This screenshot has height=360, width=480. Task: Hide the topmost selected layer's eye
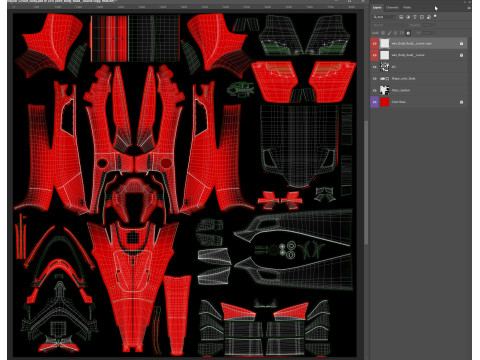(374, 43)
